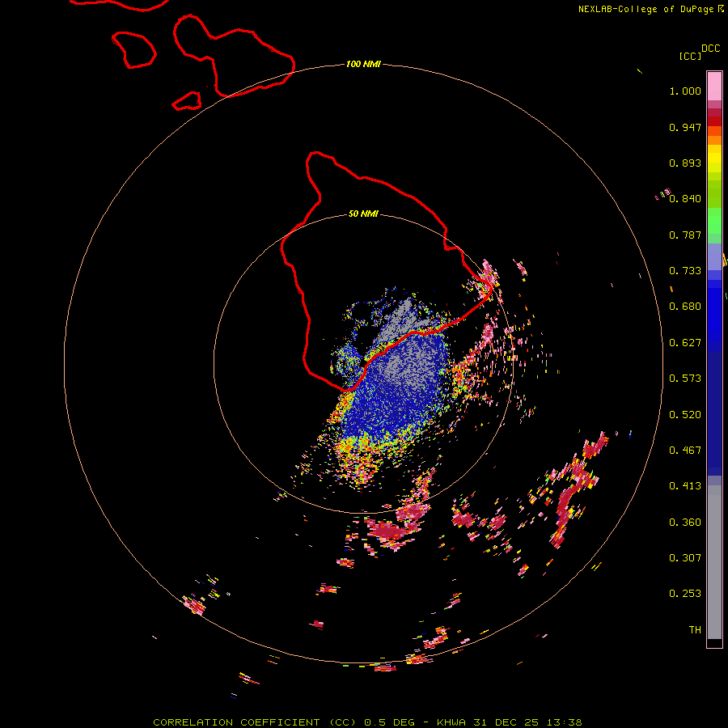Click the DCC label above the color bar
728x728 pixels.
click(x=711, y=49)
